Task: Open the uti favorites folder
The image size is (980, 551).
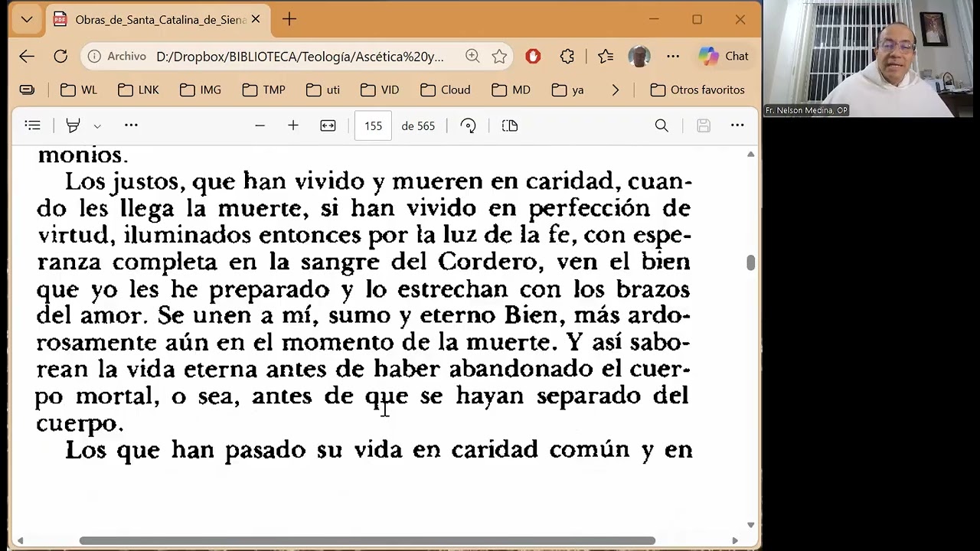Action: (x=323, y=90)
